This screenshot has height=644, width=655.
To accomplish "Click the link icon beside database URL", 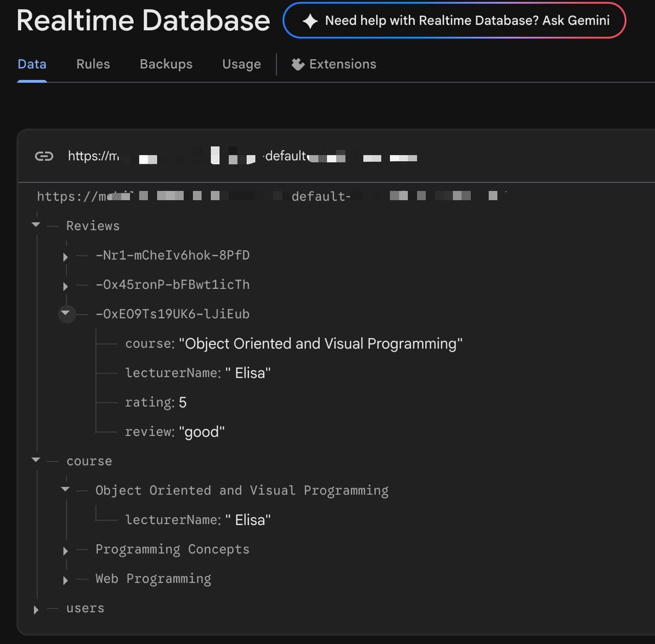I will click(44, 156).
